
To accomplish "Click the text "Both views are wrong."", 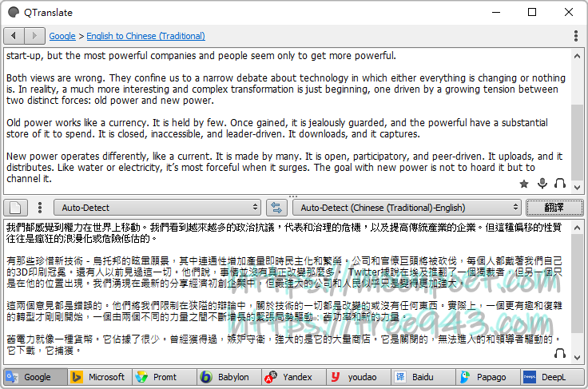I will pyautogui.click(x=56, y=78).
